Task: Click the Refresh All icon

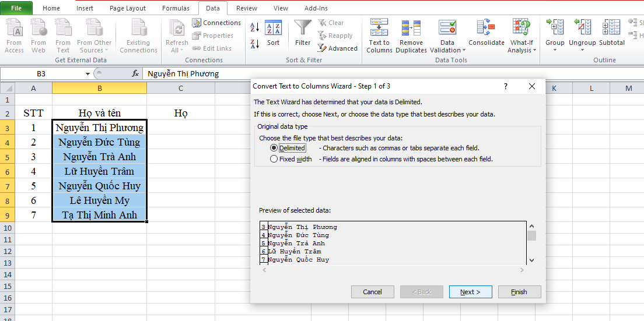Action: 177,29
